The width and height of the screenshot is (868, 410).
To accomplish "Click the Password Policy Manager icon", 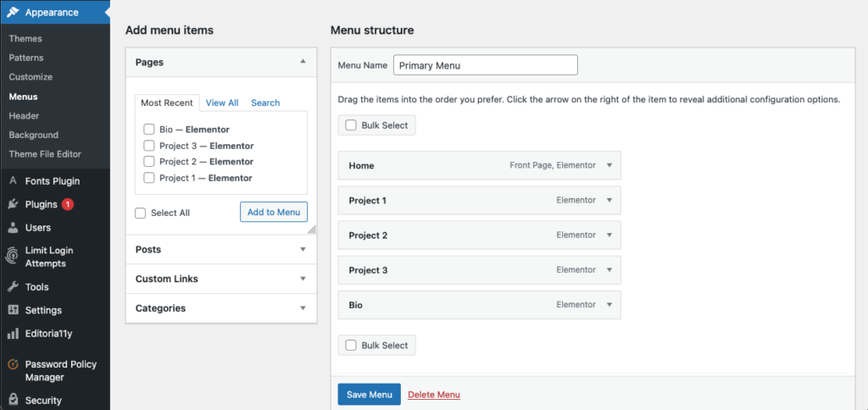I will pyautogui.click(x=14, y=364).
